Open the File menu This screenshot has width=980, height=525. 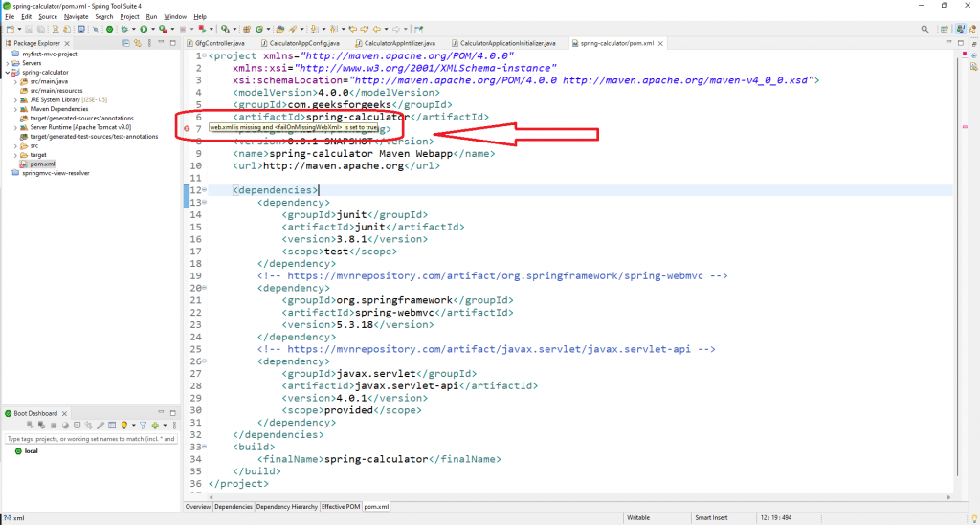click(x=10, y=17)
